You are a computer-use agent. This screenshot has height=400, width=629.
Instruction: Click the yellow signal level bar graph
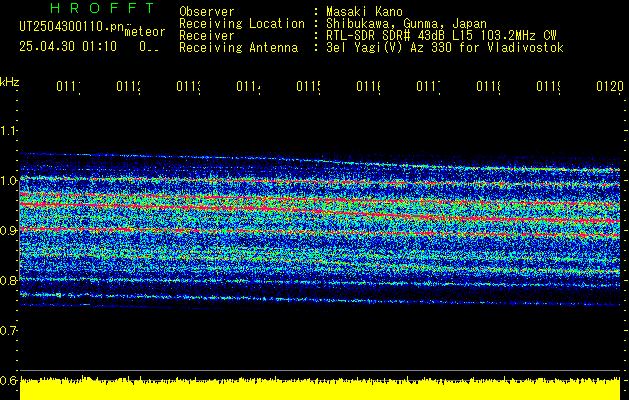click(320, 388)
